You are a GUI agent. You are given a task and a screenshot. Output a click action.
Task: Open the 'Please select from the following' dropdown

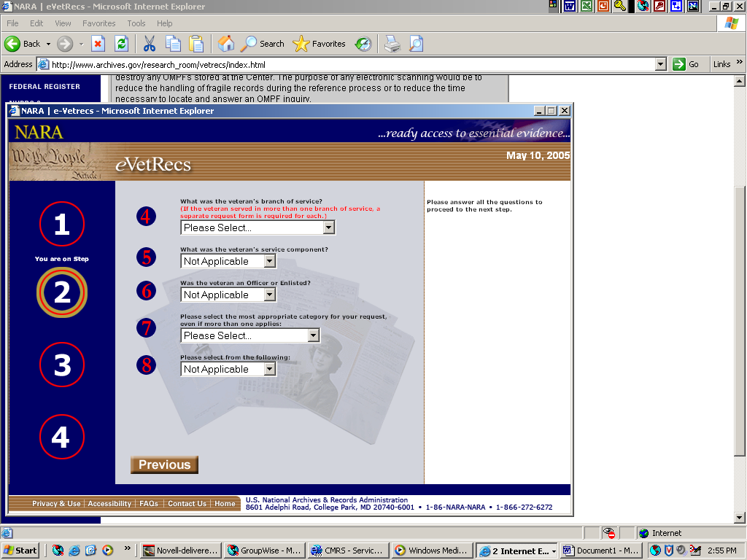point(228,369)
